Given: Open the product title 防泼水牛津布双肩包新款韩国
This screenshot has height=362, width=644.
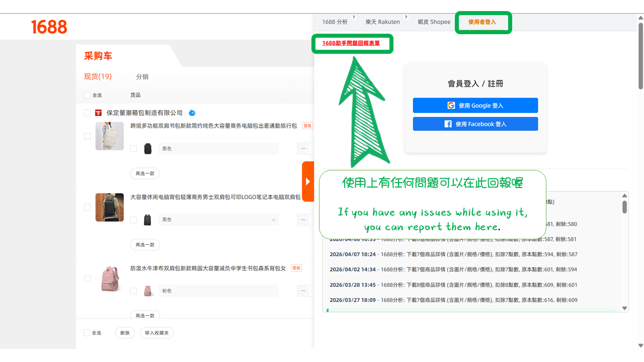Looking at the screenshot, I should (208, 268).
